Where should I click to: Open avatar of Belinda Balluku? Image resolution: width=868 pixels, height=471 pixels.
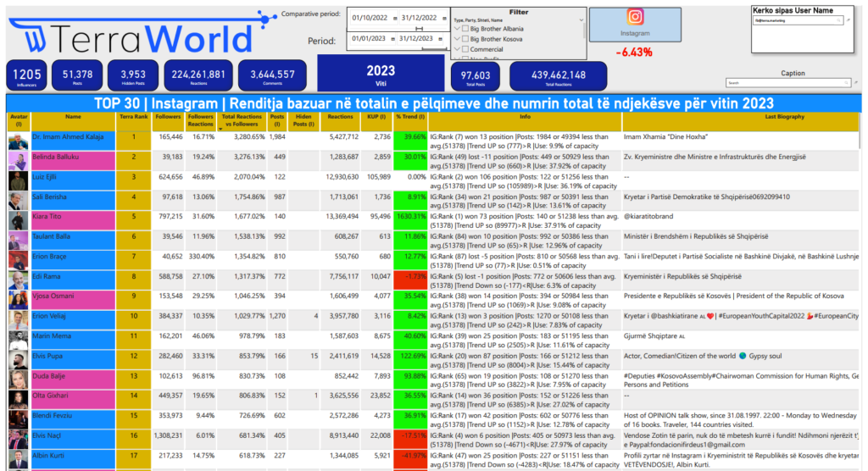(x=19, y=160)
